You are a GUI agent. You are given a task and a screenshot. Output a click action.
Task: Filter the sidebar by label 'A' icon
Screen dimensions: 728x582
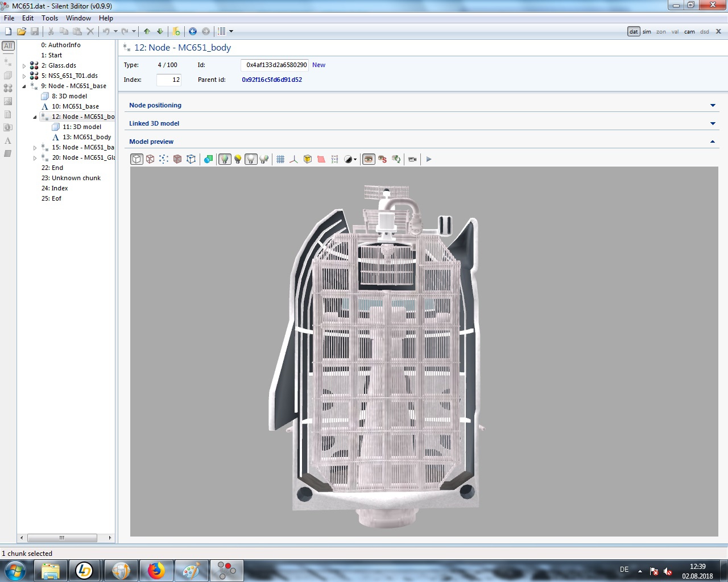pyautogui.click(x=8, y=140)
